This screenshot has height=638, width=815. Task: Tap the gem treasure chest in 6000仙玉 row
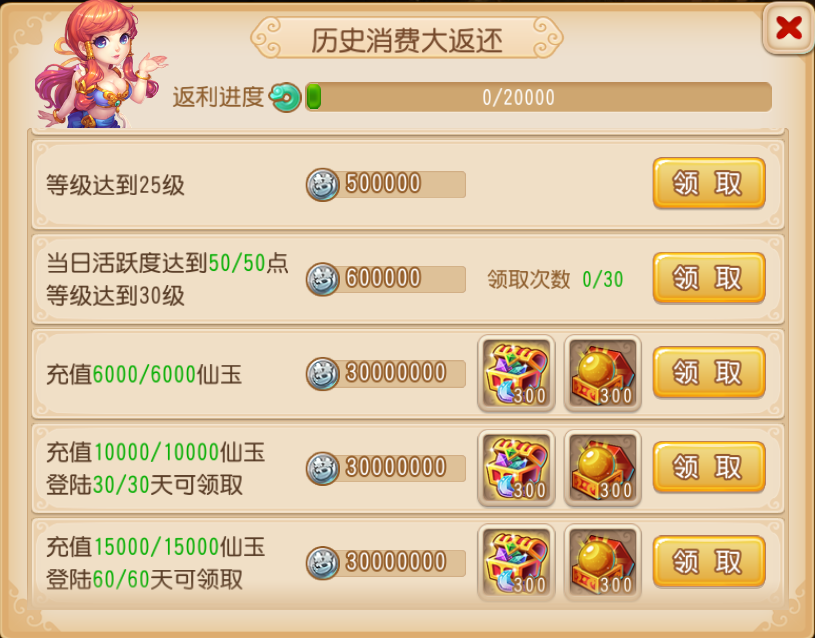[516, 373]
